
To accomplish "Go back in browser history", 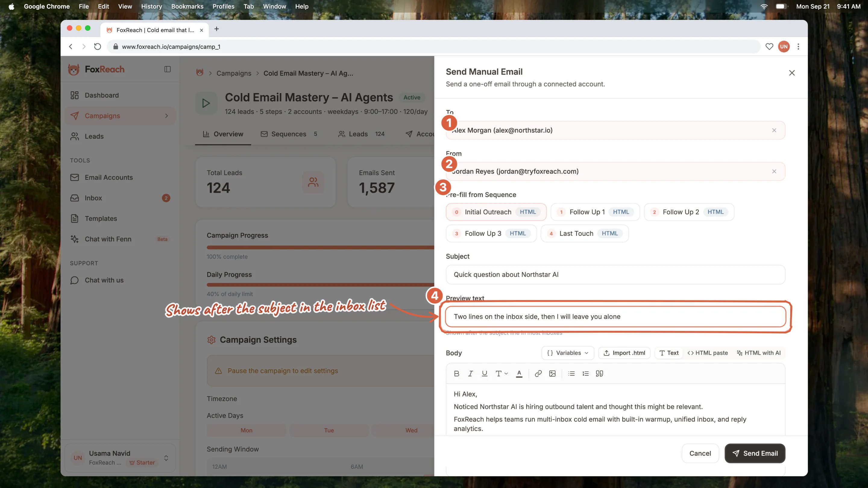I will click(x=71, y=46).
